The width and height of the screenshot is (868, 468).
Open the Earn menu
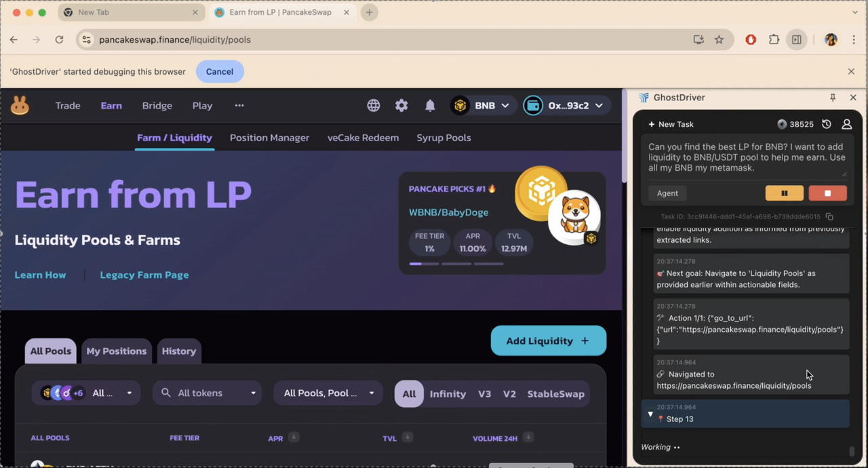tap(111, 106)
